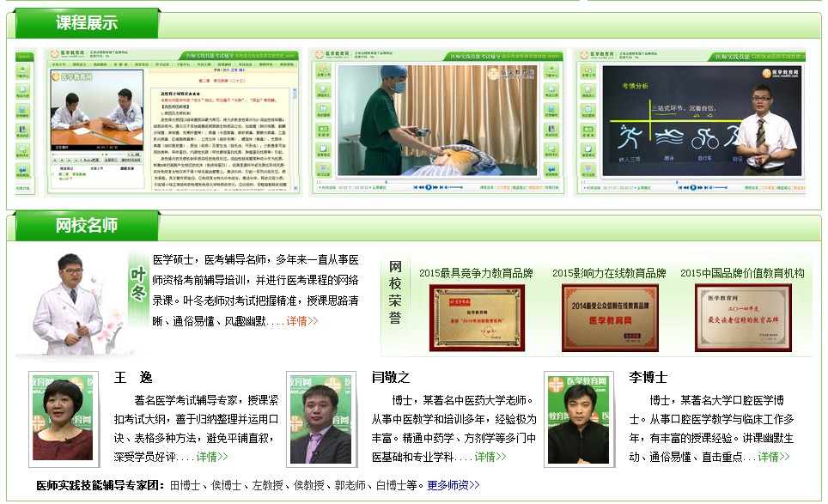Switch to the 随堂笔记 tab
The height and width of the screenshot is (504, 828).
pyautogui.click(x=516, y=187)
